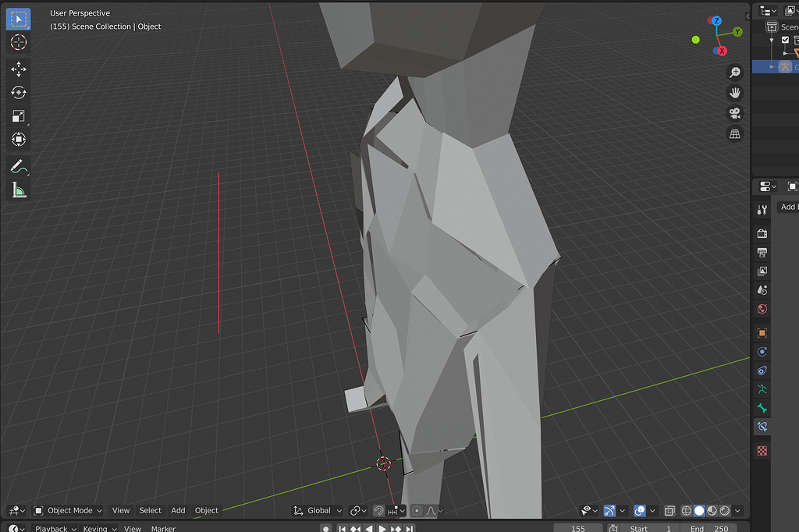
Task: Open the Global transform orientation dropdown
Action: 318,511
